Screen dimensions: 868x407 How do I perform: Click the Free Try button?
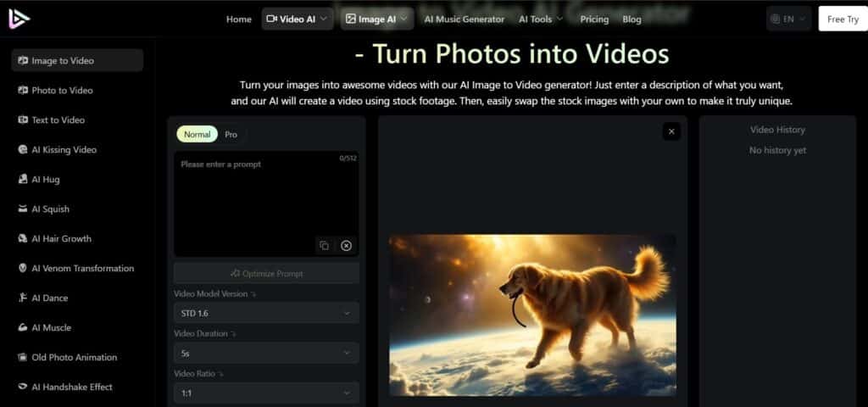click(x=842, y=19)
